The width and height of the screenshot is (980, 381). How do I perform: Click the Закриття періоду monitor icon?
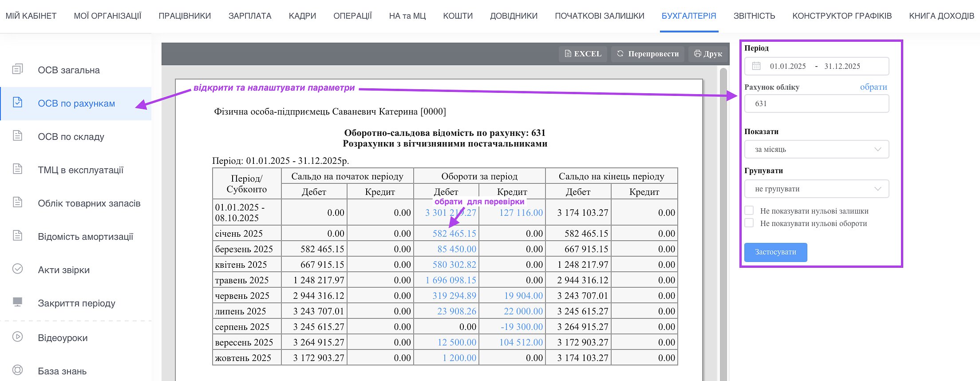(17, 302)
